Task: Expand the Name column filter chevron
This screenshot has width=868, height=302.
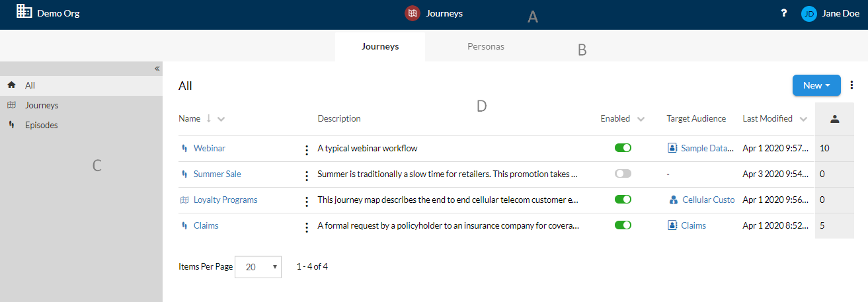Action: pyautogui.click(x=221, y=120)
